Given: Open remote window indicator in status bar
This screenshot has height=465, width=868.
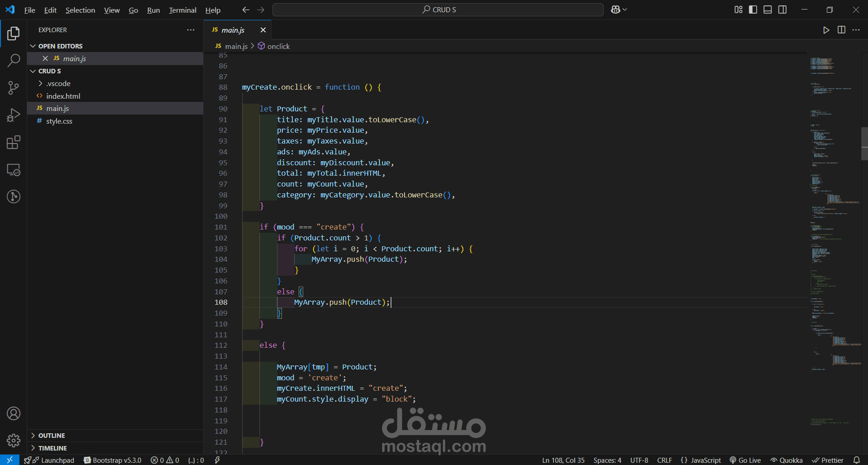Looking at the screenshot, I should (x=10, y=460).
